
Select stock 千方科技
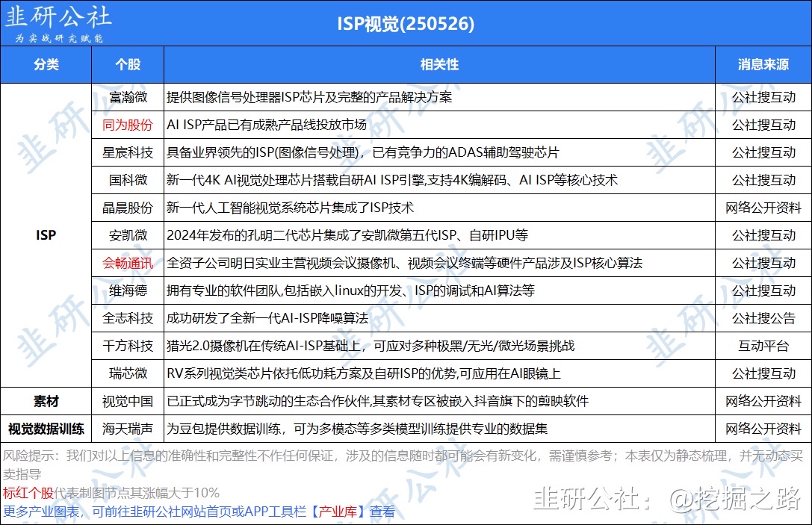pyautogui.click(x=128, y=346)
